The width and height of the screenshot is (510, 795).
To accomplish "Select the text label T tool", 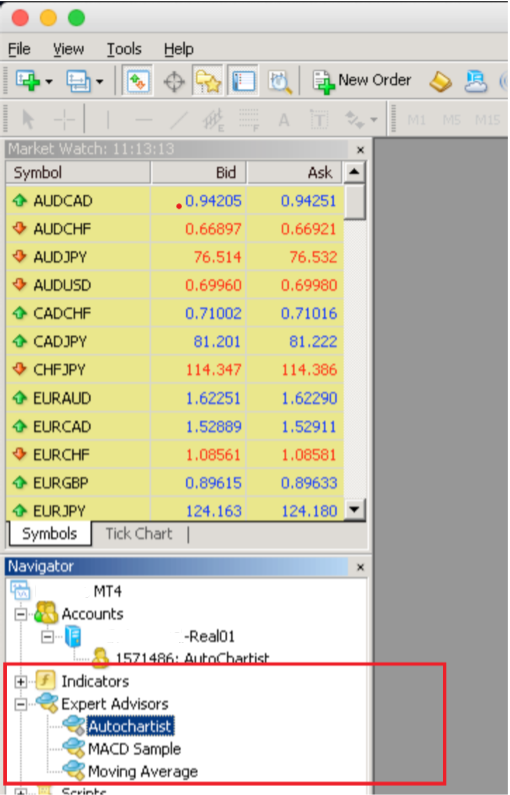I will [319, 121].
